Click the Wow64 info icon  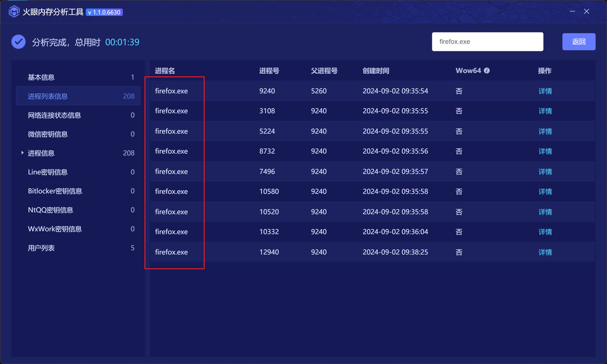pos(487,71)
